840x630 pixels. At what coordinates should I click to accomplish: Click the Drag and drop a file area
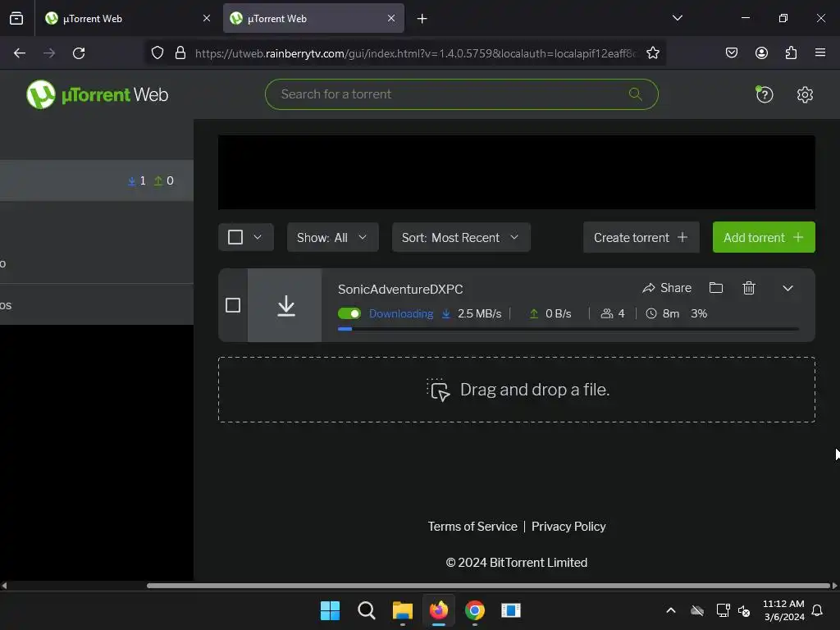click(x=517, y=390)
